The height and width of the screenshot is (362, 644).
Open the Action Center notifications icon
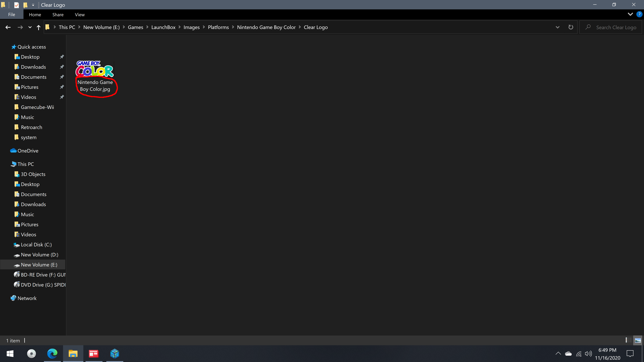coord(630,353)
